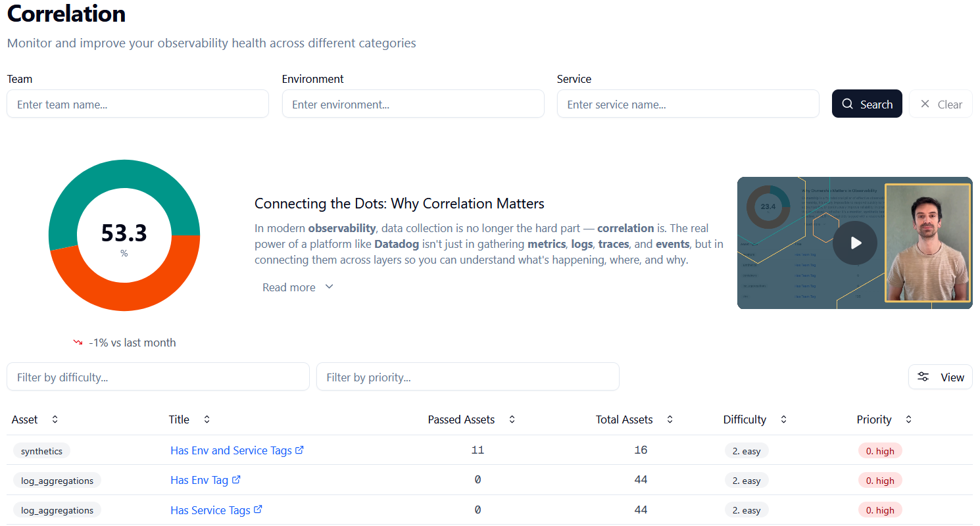The width and height of the screenshot is (980, 526).
Task: Expand the Read more section
Action: tap(298, 287)
